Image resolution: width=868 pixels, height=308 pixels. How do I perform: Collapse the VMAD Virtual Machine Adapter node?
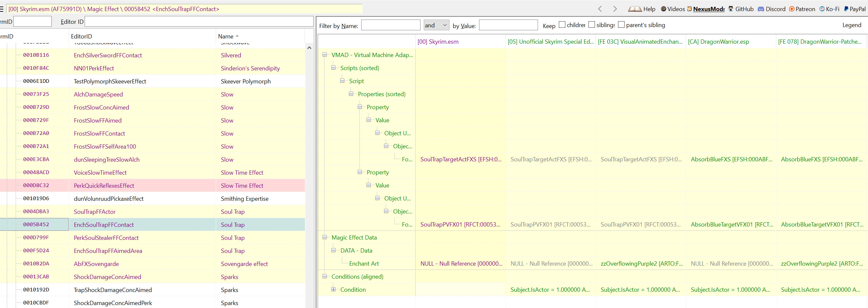325,55
